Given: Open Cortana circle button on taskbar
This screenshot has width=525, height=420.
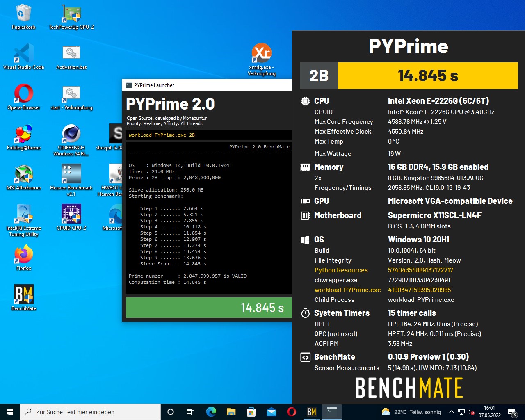Looking at the screenshot, I should click(x=171, y=412).
